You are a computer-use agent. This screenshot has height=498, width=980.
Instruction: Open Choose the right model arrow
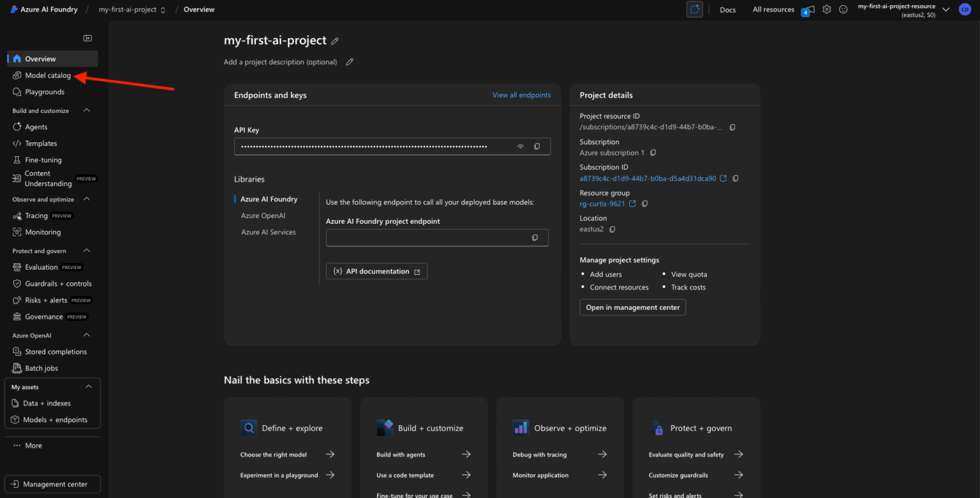pos(330,455)
